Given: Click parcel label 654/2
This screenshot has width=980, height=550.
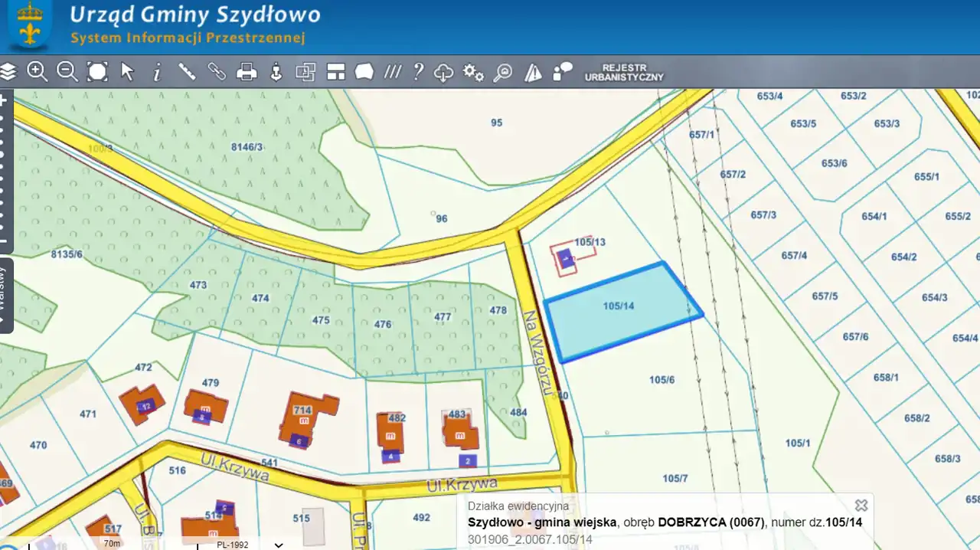Looking at the screenshot, I should pos(903,257).
